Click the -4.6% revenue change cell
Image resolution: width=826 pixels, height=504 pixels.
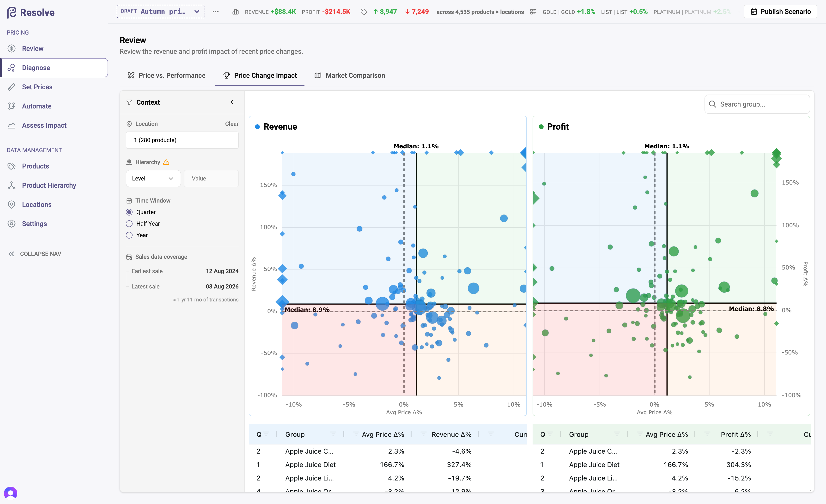[462, 451]
